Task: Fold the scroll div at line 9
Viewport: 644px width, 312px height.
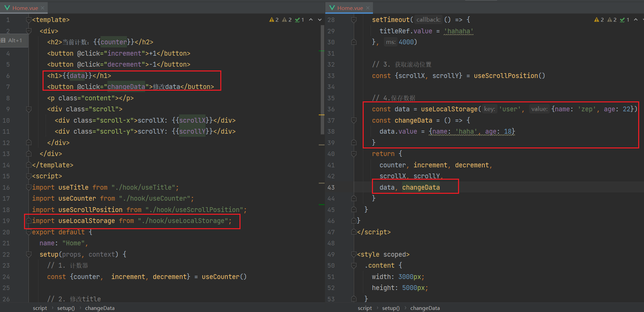Action: [29, 109]
